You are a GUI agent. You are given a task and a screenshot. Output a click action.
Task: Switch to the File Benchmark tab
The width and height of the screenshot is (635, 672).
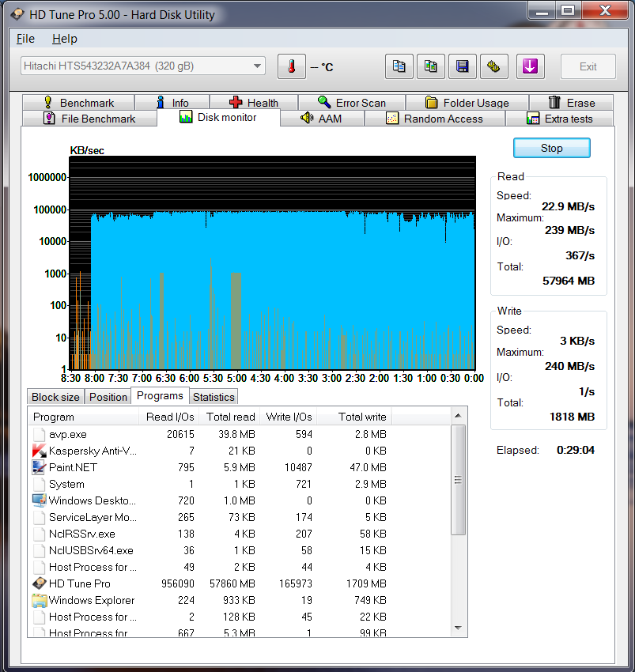pos(89,119)
